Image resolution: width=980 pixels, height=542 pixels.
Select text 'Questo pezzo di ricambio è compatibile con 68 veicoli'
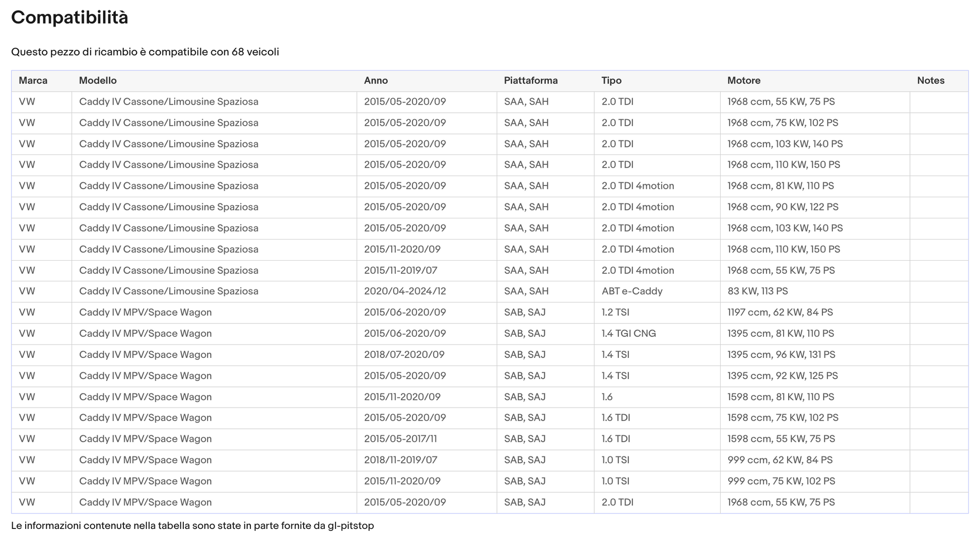pos(145,52)
